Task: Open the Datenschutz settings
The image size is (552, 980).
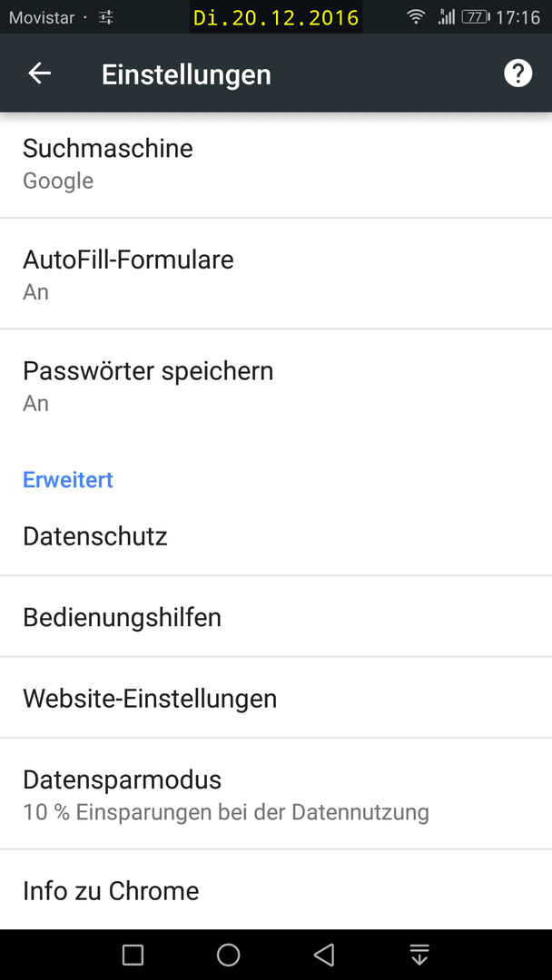Action: pos(276,536)
